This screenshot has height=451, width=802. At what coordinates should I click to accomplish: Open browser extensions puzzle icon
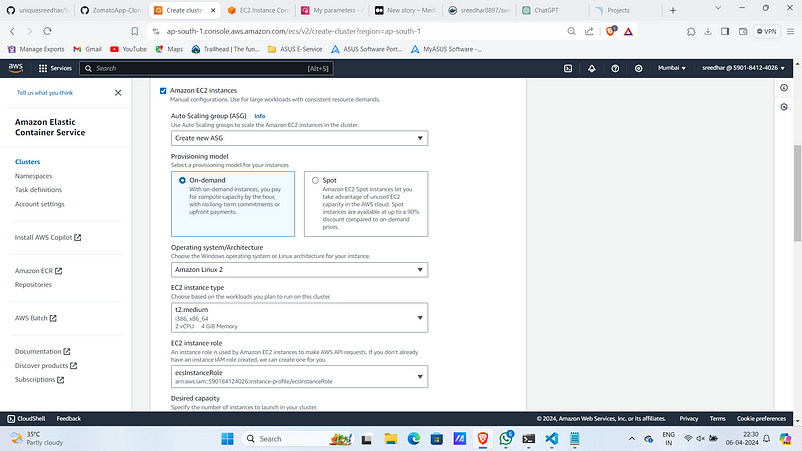click(691, 31)
